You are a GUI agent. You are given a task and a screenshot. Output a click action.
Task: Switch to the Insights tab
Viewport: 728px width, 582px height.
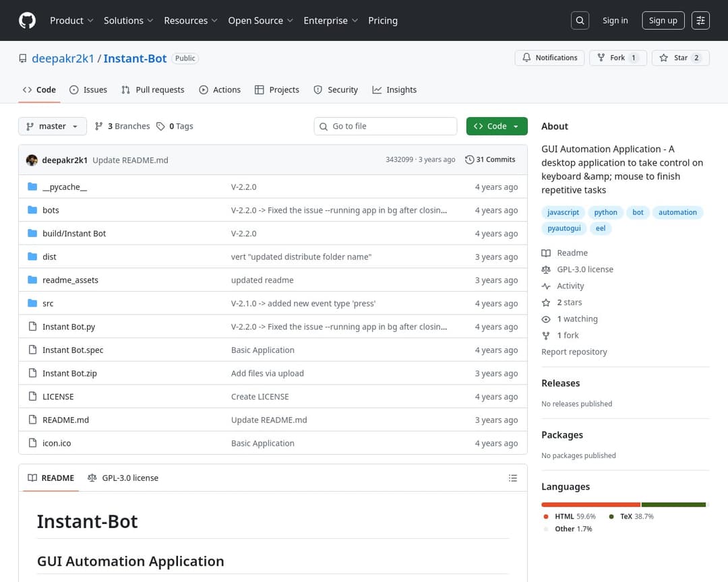point(394,89)
